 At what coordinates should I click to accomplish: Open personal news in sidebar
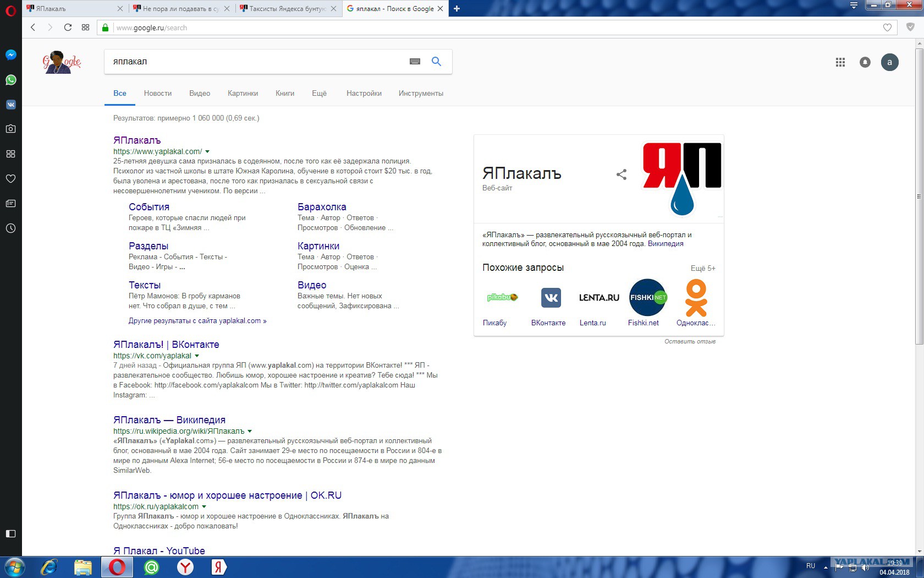pyautogui.click(x=10, y=203)
